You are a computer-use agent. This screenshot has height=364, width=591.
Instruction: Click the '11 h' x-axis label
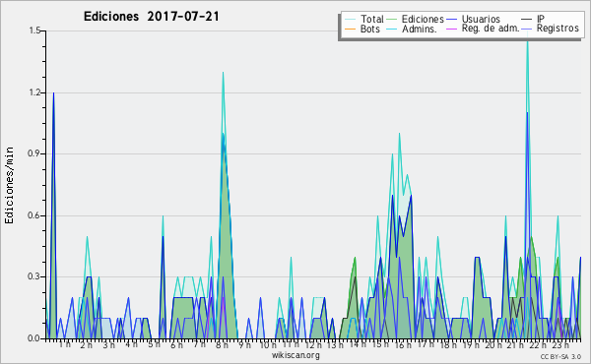pos(291,344)
